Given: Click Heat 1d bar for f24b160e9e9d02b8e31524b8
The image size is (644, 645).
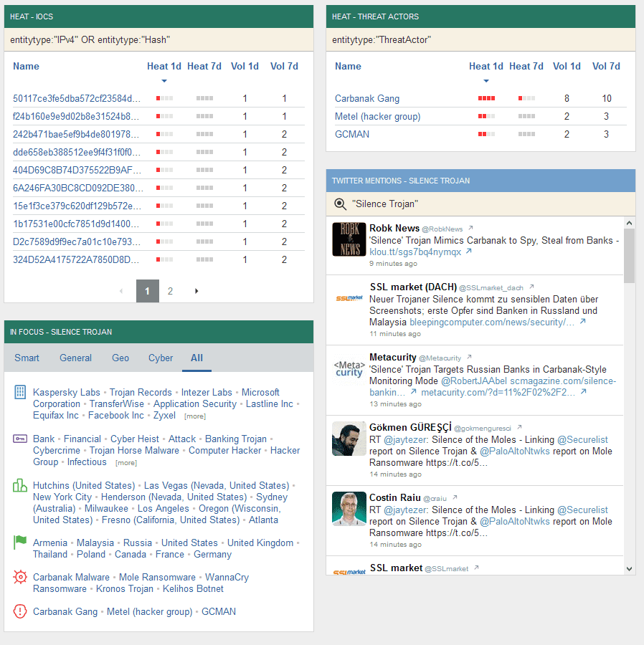Looking at the screenshot, I should (164, 116).
